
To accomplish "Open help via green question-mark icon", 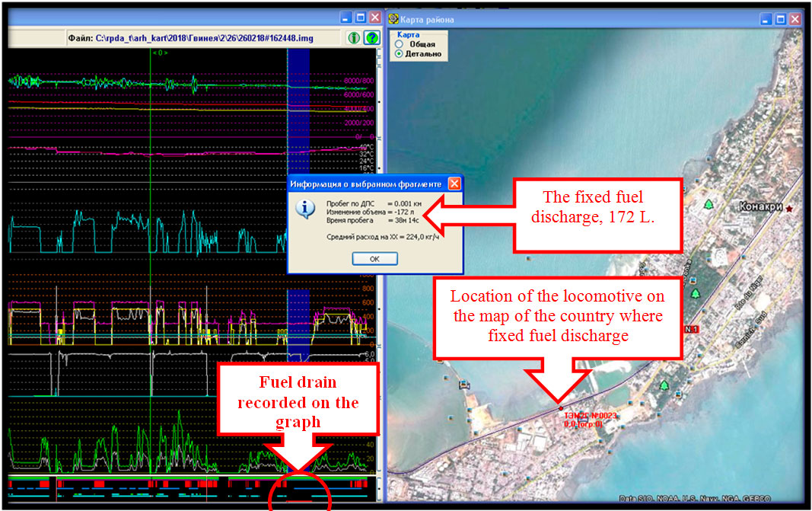I will pyautogui.click(x=371, y=37).
